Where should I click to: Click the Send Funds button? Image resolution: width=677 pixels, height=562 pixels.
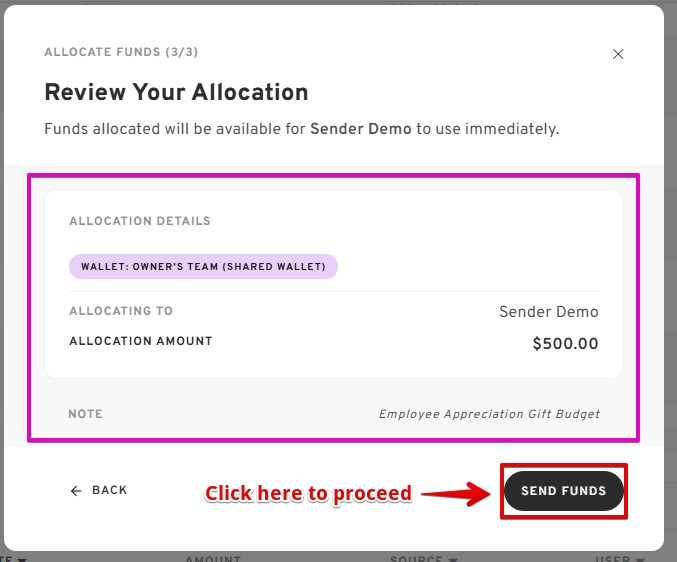[563, 491]
